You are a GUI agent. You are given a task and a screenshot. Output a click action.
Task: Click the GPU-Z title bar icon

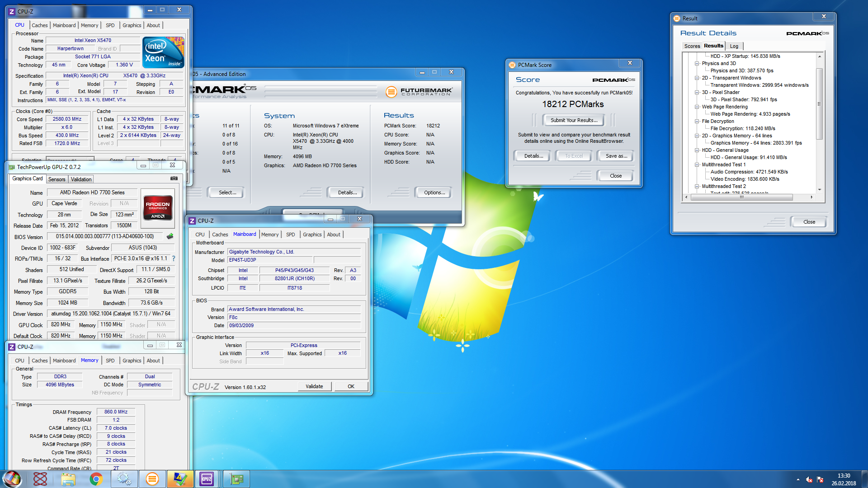point(12,167)
